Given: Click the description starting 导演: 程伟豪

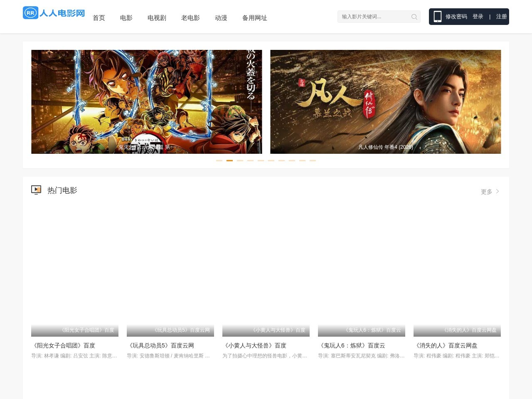Looking at the screenshot, I should pos(457,356).
